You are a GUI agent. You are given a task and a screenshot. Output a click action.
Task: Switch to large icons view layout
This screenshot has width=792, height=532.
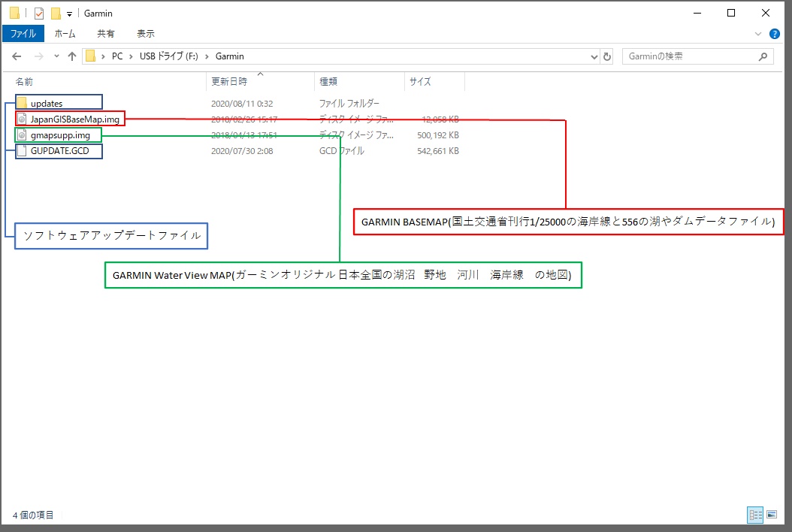click(x=772, y=515)
